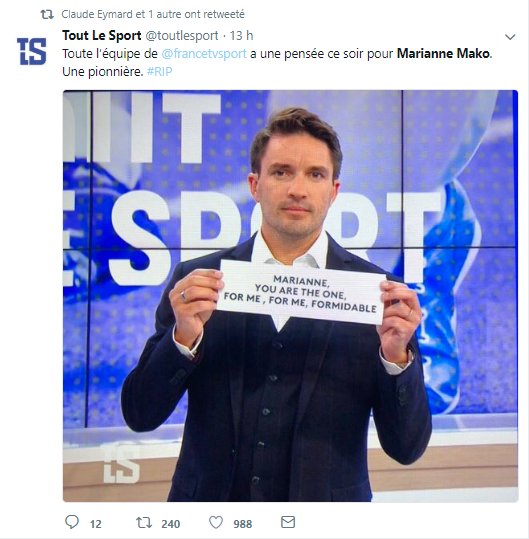Retweet this Tout Le Sport tweet
Image resolution: width=529 pixels, height=539 pixels.
tap(144, 523)
